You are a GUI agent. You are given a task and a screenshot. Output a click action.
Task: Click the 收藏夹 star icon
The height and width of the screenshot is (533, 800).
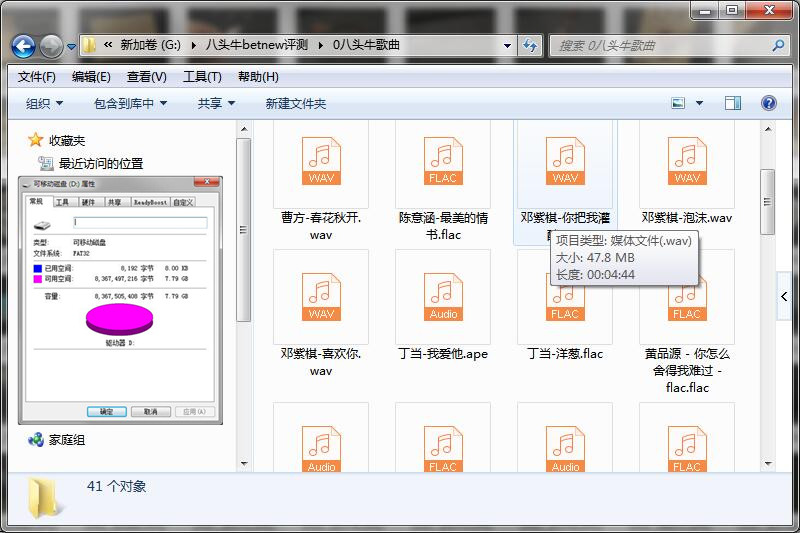pyautogui.click(x=35, y=140)
